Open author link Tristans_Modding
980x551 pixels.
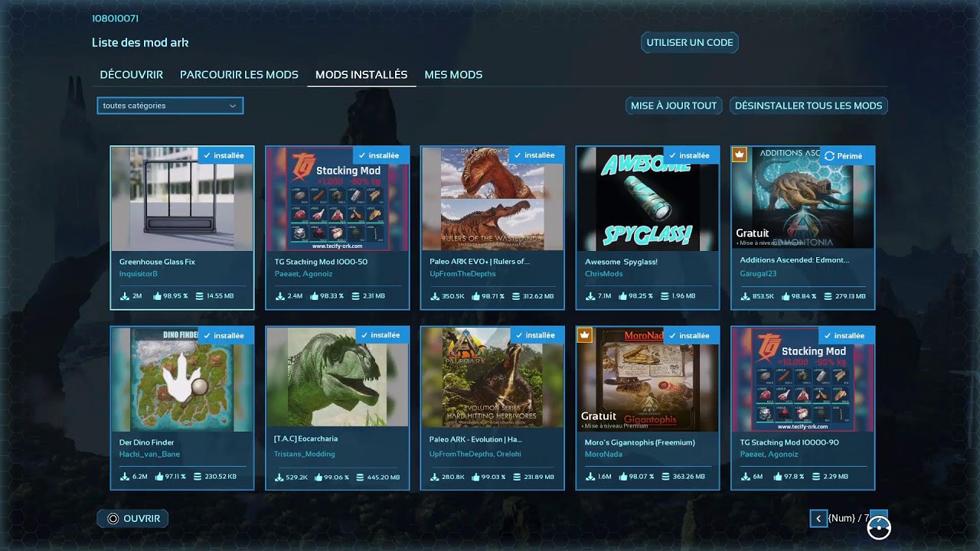[x=305, y=455]
